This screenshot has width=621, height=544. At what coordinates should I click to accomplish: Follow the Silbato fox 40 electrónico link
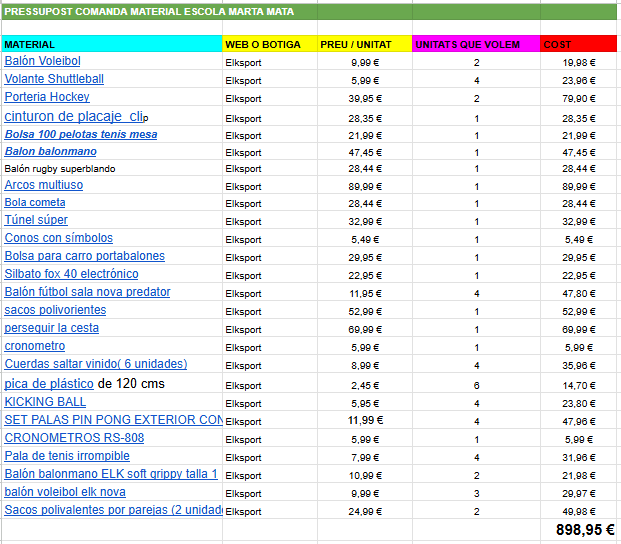click(x=71, y=274)
